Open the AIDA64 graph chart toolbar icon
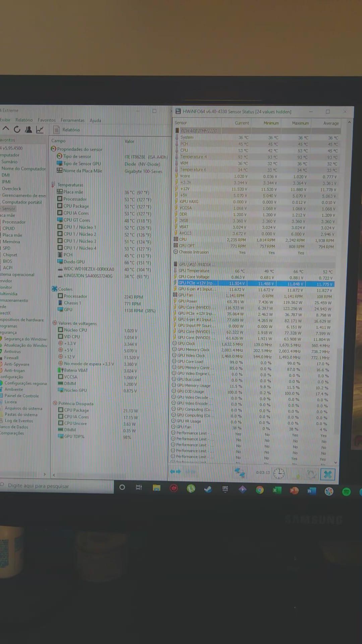 coord(40,129)
